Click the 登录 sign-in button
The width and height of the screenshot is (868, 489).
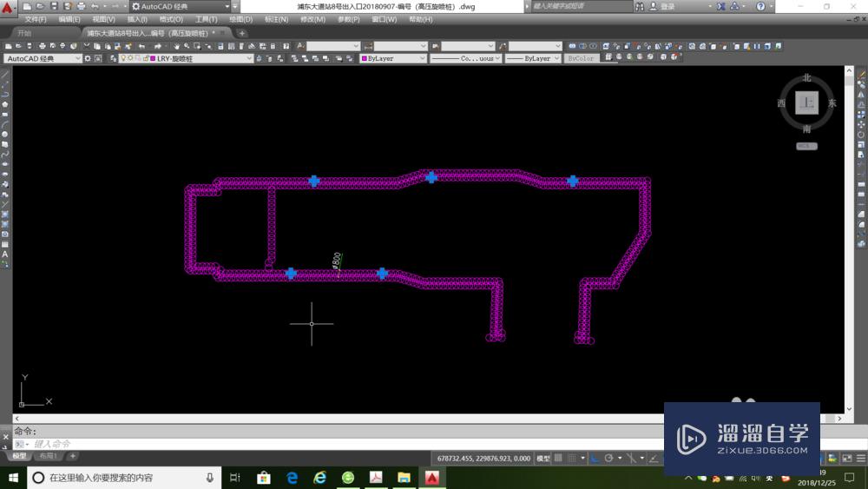(662, 6)
